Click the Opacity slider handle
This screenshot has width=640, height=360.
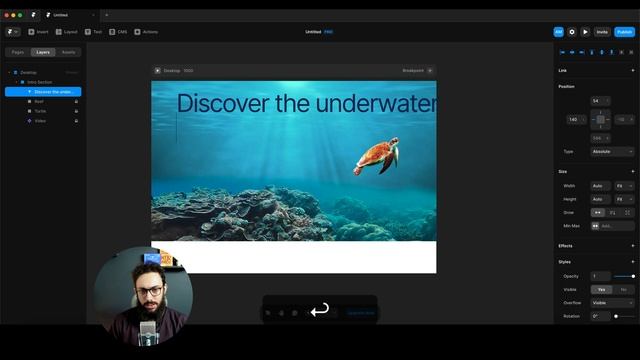click(x=633, y=276)
